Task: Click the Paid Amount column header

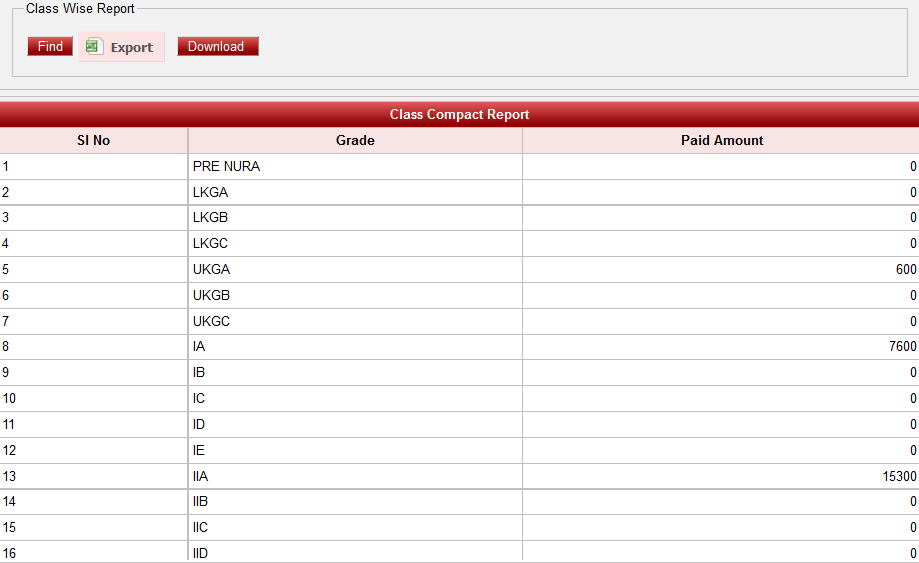Action: 721,141
